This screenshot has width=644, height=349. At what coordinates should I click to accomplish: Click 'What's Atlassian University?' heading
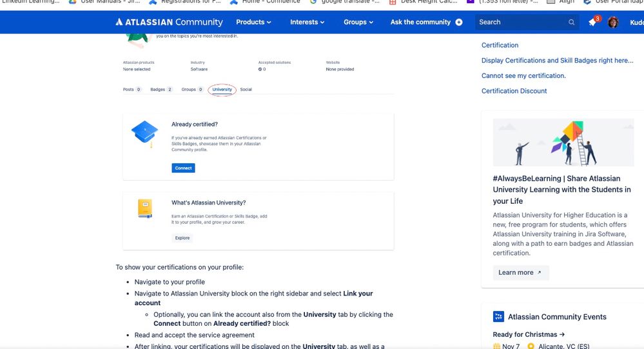coord(209,203)
